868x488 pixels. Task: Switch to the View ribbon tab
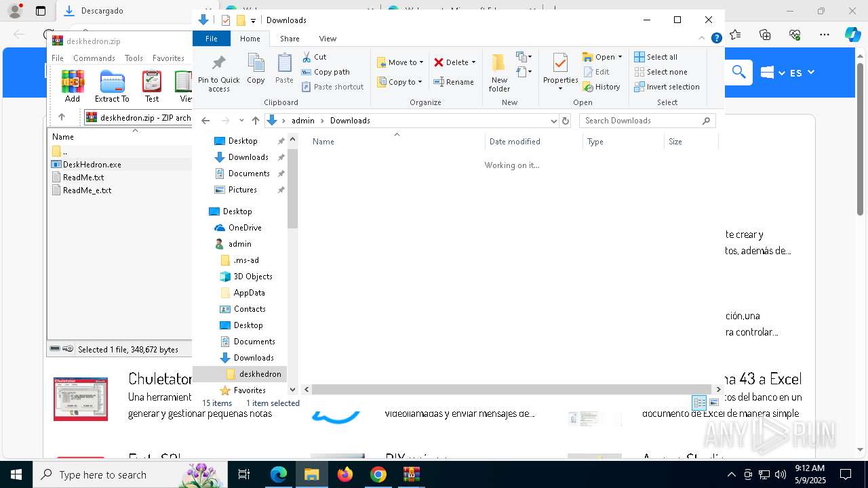tap(328, 39)
